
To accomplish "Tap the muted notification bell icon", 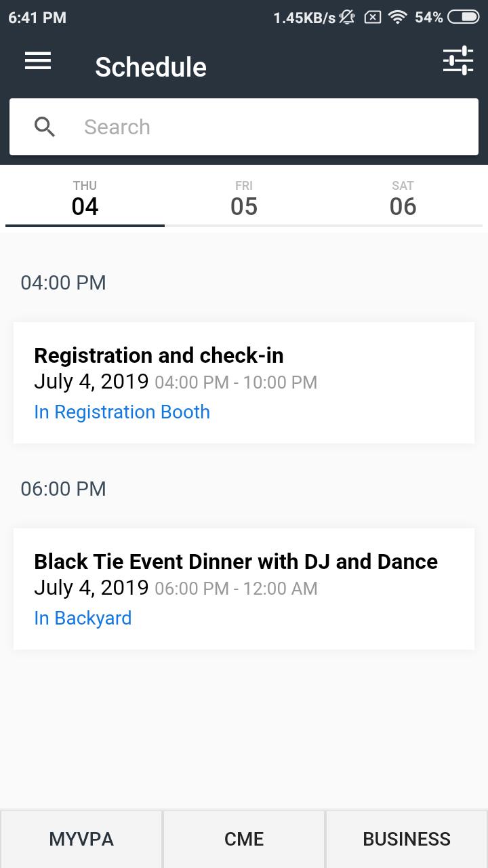I will point(348,17).
